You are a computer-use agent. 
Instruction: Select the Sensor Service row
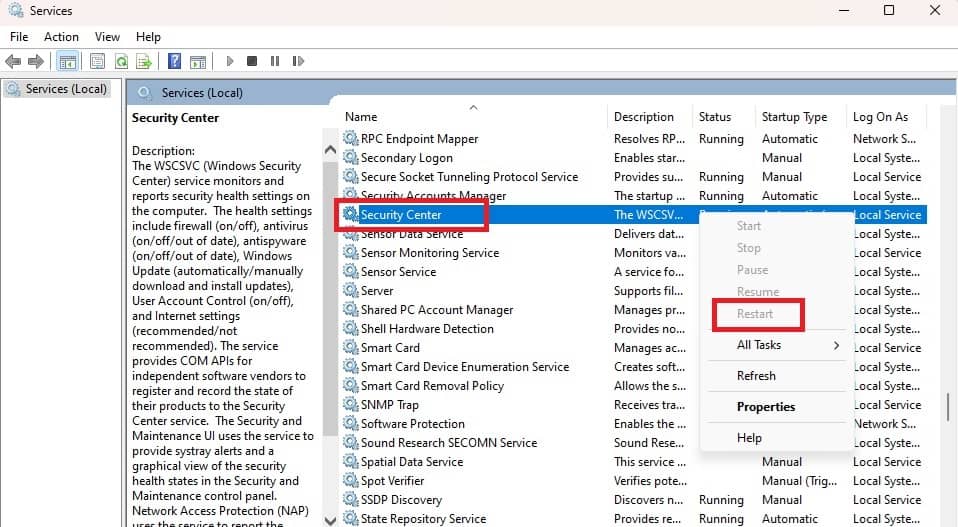633,271
